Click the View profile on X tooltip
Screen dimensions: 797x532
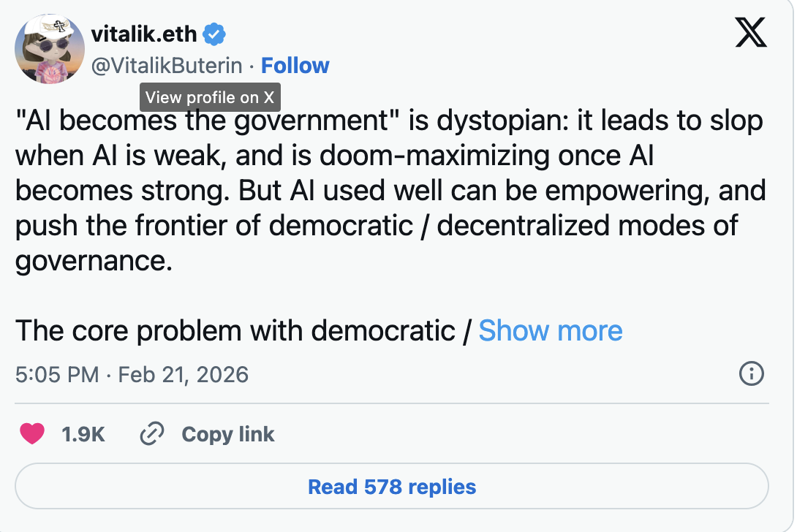210,97
